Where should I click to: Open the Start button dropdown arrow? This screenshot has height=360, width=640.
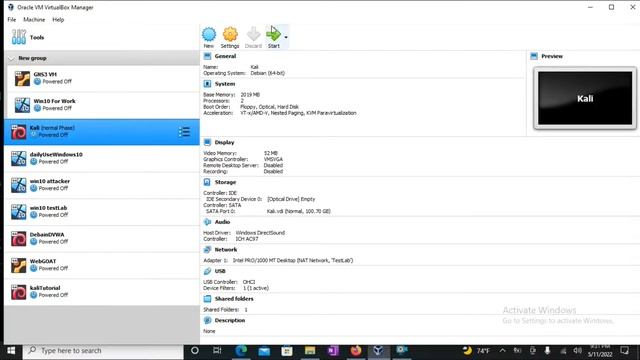286,37
